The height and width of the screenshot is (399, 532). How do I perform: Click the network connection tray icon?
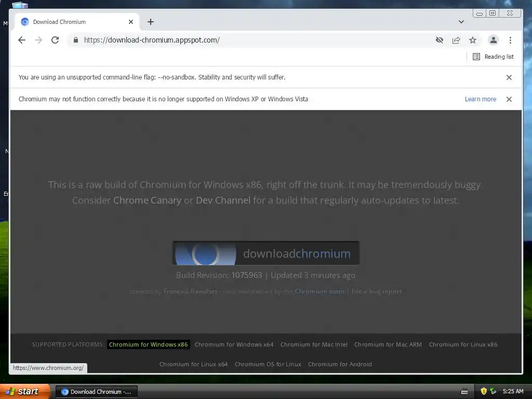[493, 391]
